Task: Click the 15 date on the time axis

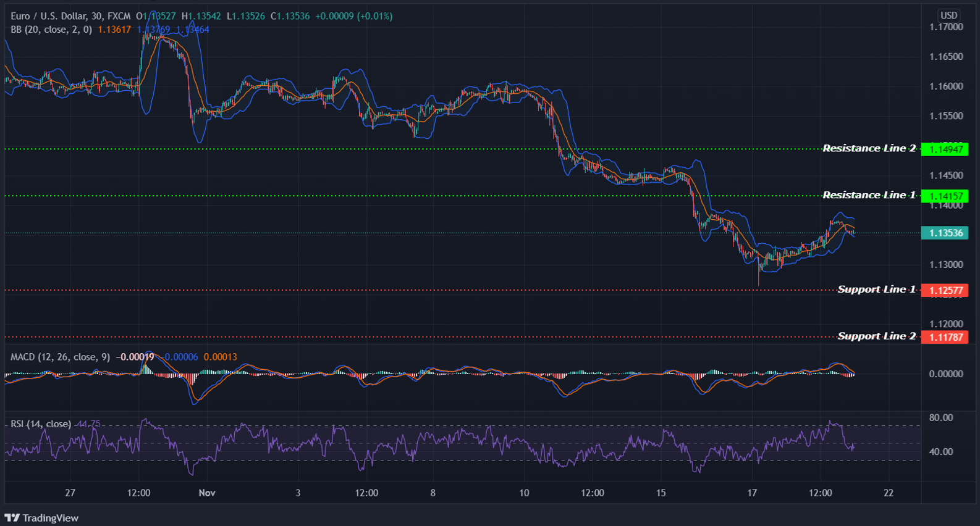Action: point(661,493)
